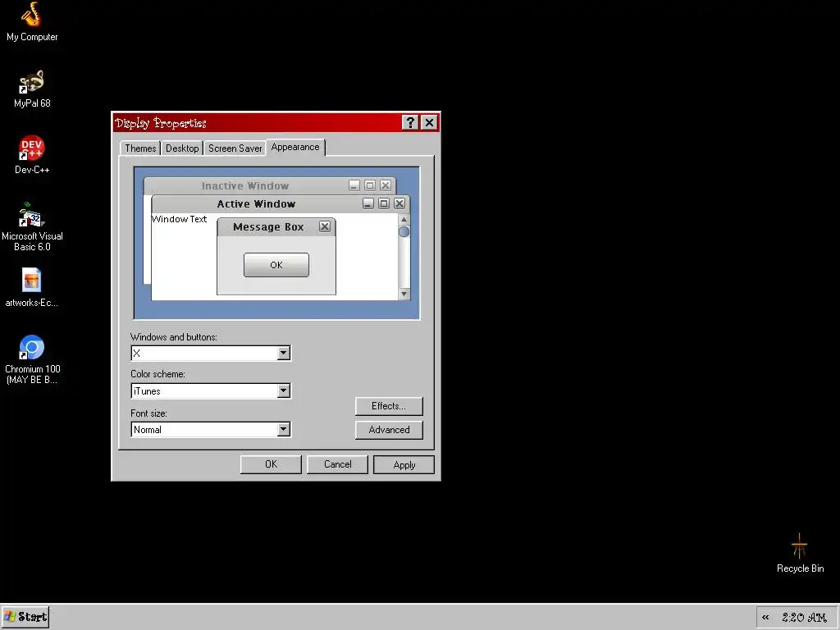The width and height of the screenshot is (840, 630).
Task: Click the Inactive Window preview close icon
Action: [x=386, y=185]
